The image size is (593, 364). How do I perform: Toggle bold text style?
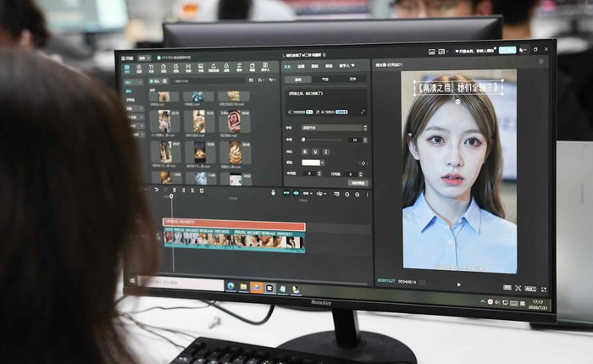[305, 152]
